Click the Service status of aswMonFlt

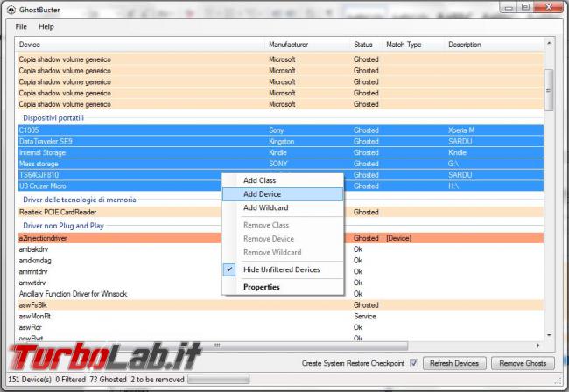[365, 317]
